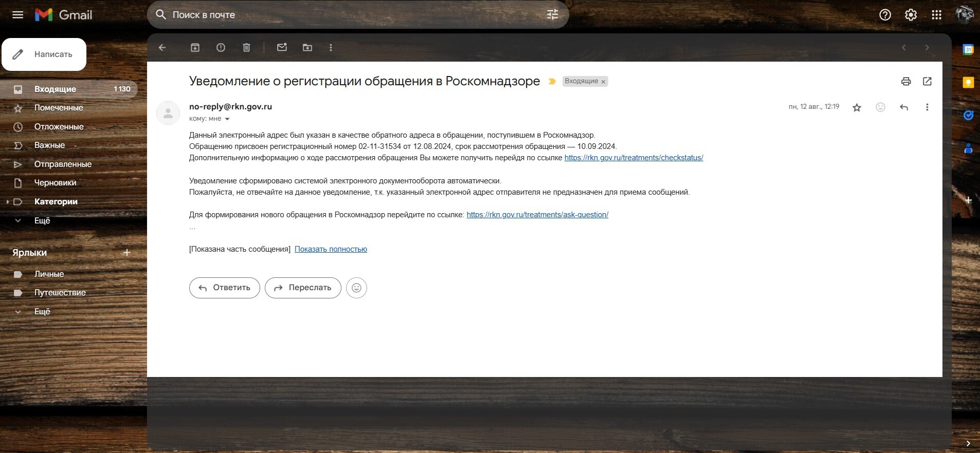Click the Ответить button
980x453 pixels.
point(225,288)
